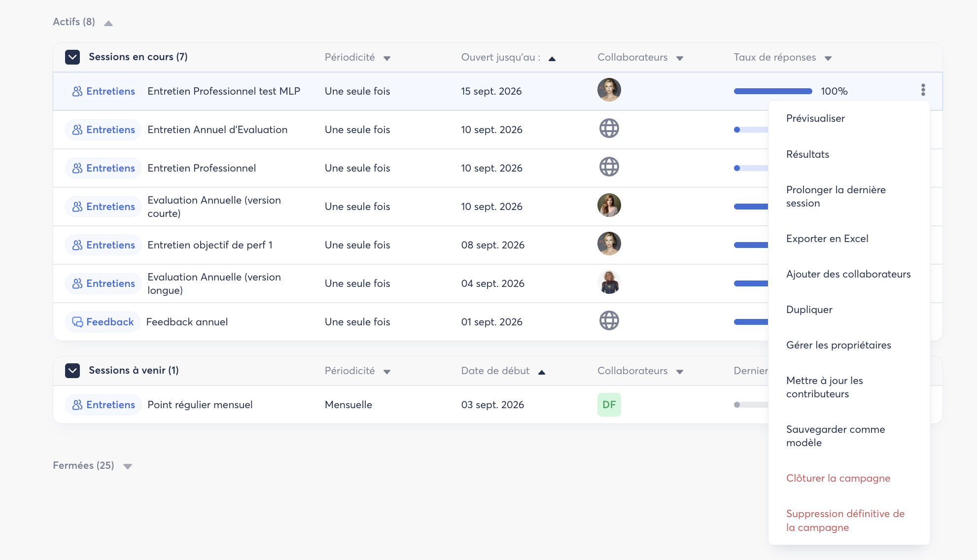Click the 100% response rate progress bar
The height and width of the screenshot is (560, 977).
pos(772,91)
